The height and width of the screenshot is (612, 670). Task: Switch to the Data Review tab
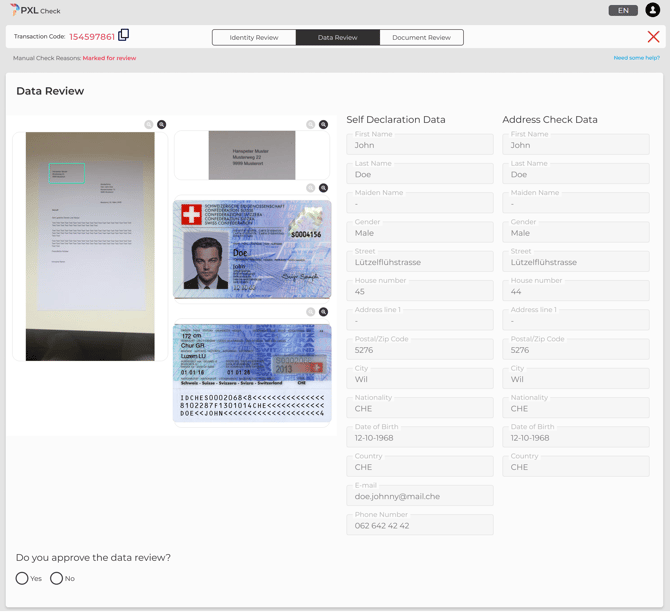coord(338,37)
